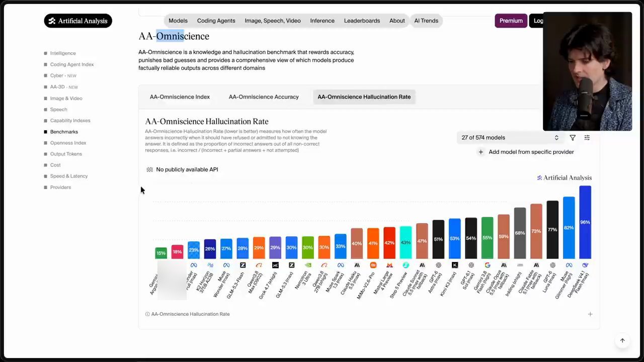This screenshot has width=644, height=362.
Task: Click the Premium button
Action: coord(511,21)
